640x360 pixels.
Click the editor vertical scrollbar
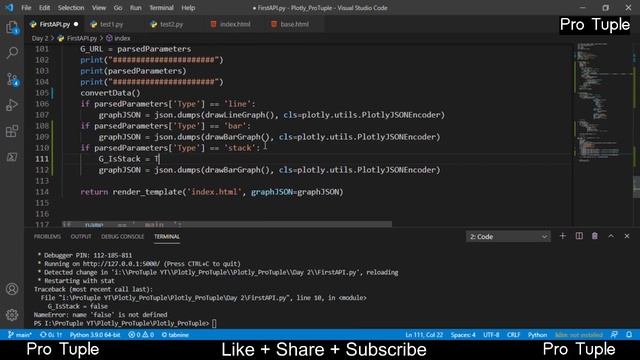pyautogui.click(x=636, y=187)
